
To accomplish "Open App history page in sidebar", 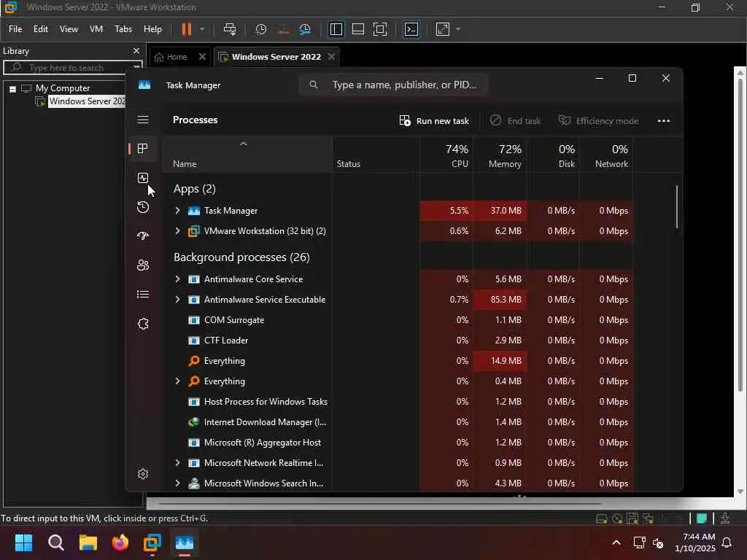I will pyautogui.click(x=143, y=207).
